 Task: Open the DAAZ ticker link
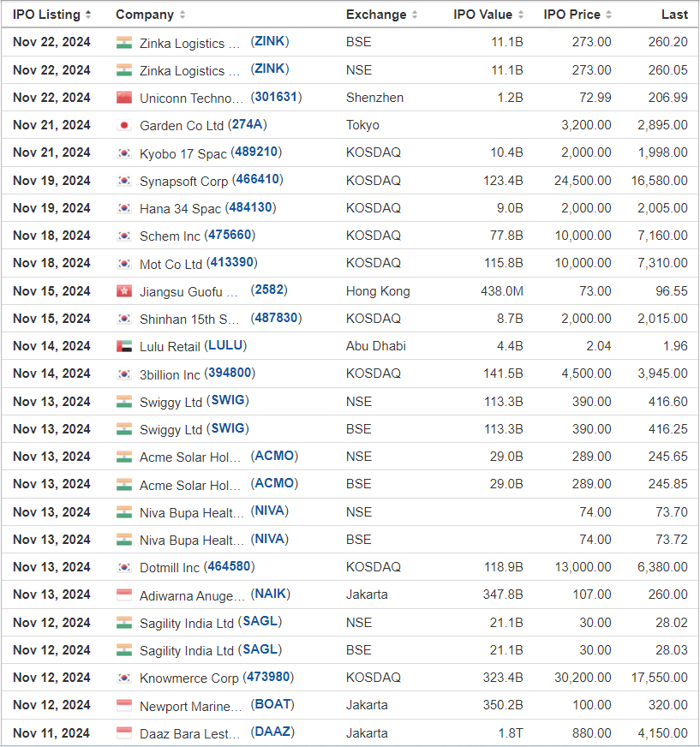272,732
